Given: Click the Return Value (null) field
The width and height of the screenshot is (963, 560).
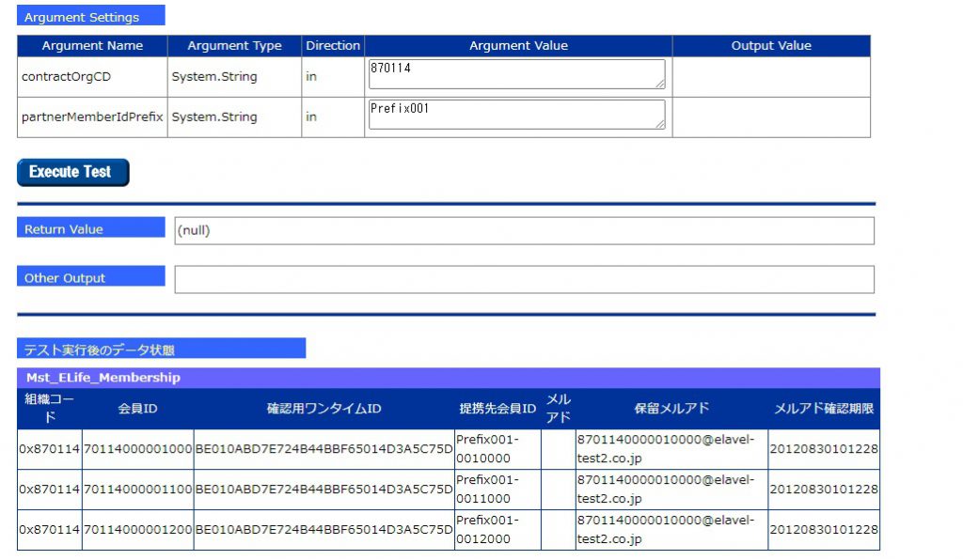Looking at the screenshot, I should point(524,230).
